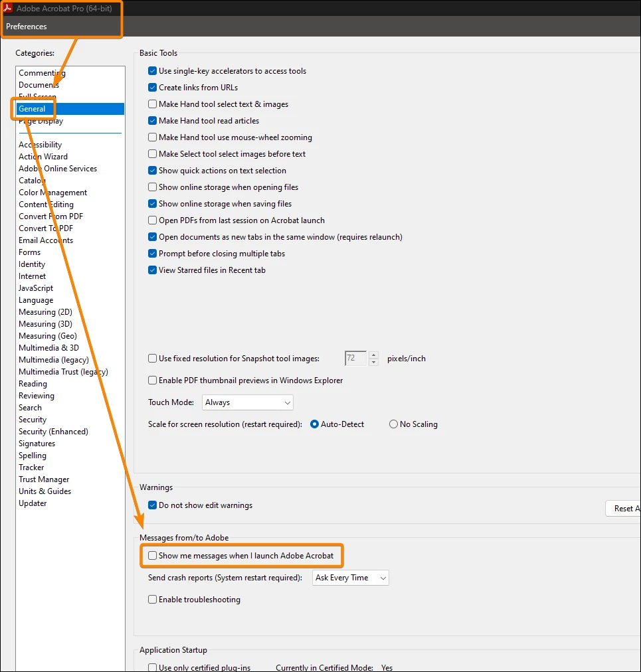Select Forms category
This screenshot has height=672, width=641.
pyautogui.click(x=29, y=252)
